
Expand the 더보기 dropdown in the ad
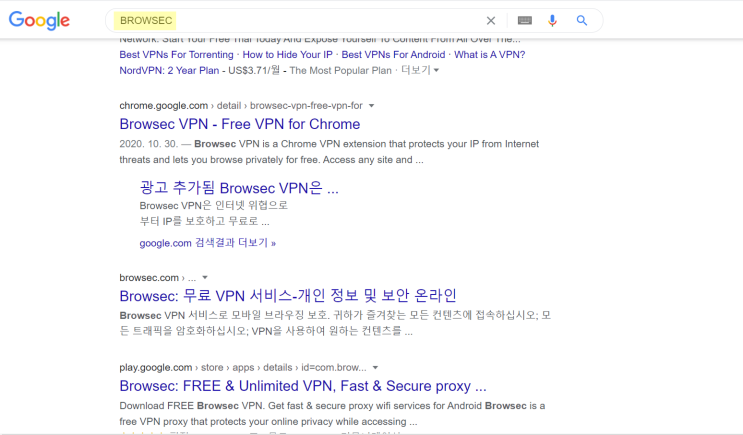tap(420, 70)
